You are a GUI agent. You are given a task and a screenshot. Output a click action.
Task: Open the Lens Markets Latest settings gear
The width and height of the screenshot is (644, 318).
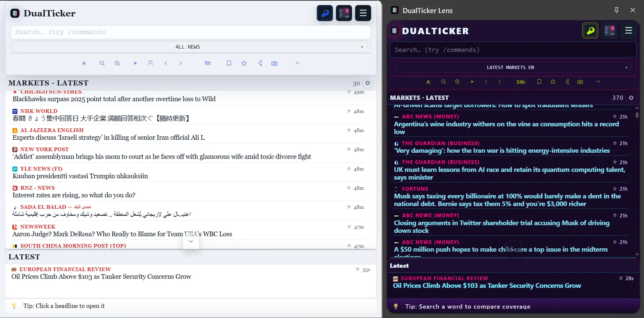click(631, 98)
